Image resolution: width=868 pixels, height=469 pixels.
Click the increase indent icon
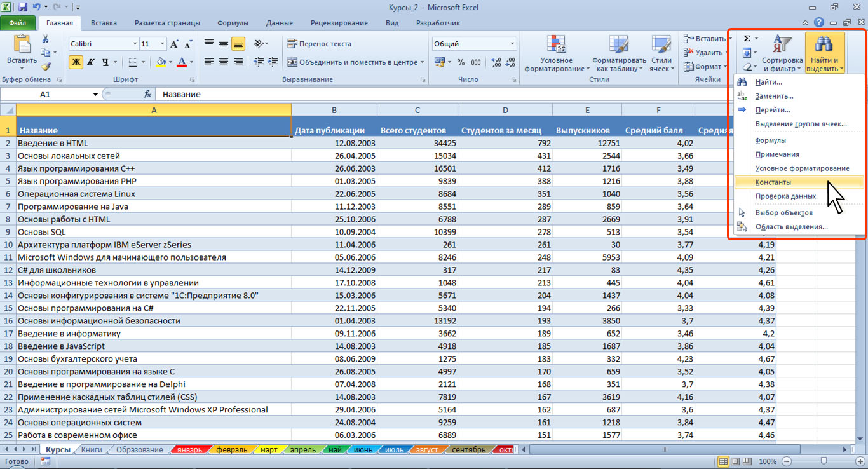click(x=272, y=62)
